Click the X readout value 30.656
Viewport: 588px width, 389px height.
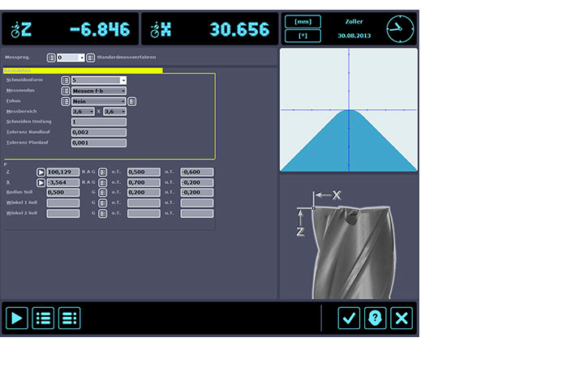tap(239, 30)
